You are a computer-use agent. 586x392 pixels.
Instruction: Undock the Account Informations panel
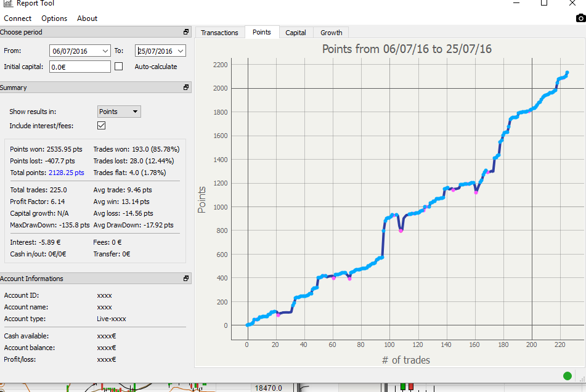pos(186,279)
